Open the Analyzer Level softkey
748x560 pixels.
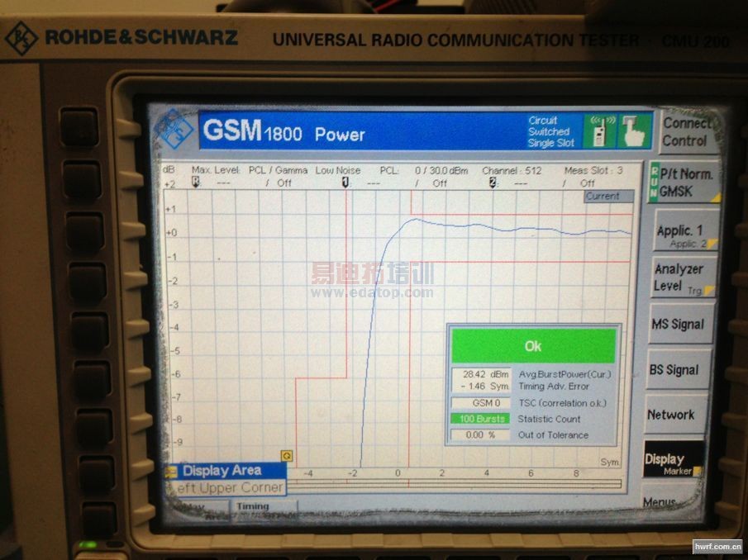click(684, 278)
